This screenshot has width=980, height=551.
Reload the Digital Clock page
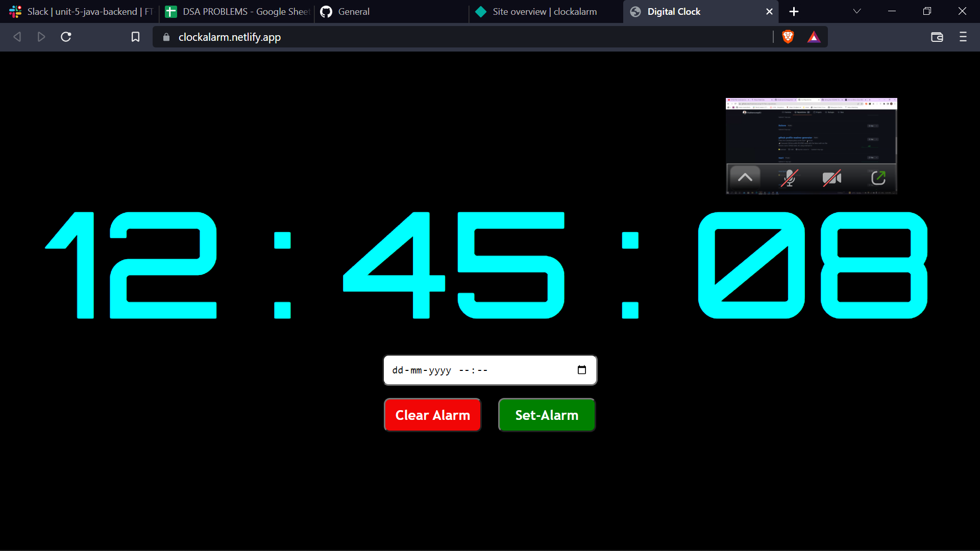point(66,37)
